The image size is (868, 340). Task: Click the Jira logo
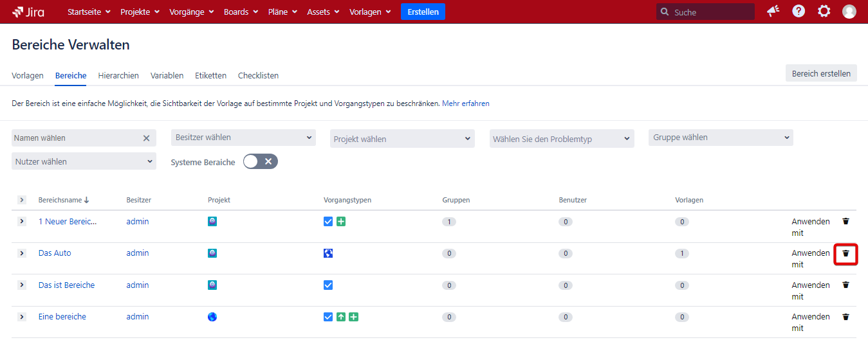click(28, 12)
